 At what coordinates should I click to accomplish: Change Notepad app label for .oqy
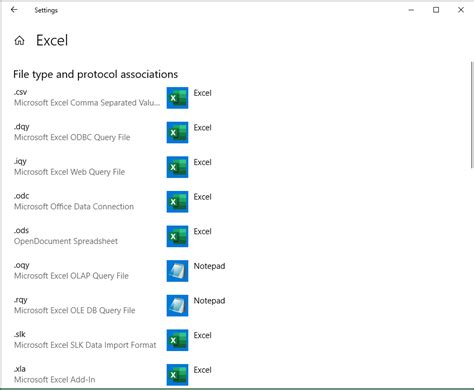(209, 266)
